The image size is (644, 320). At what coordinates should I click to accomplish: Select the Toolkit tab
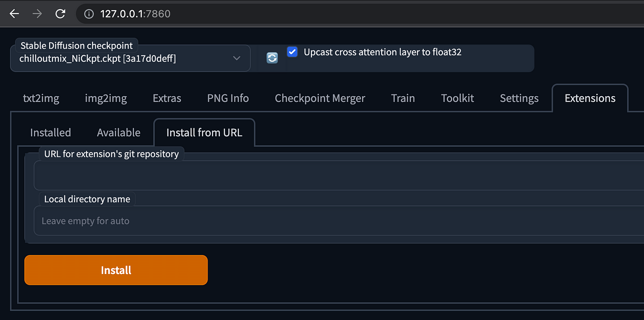coord(458,98)
